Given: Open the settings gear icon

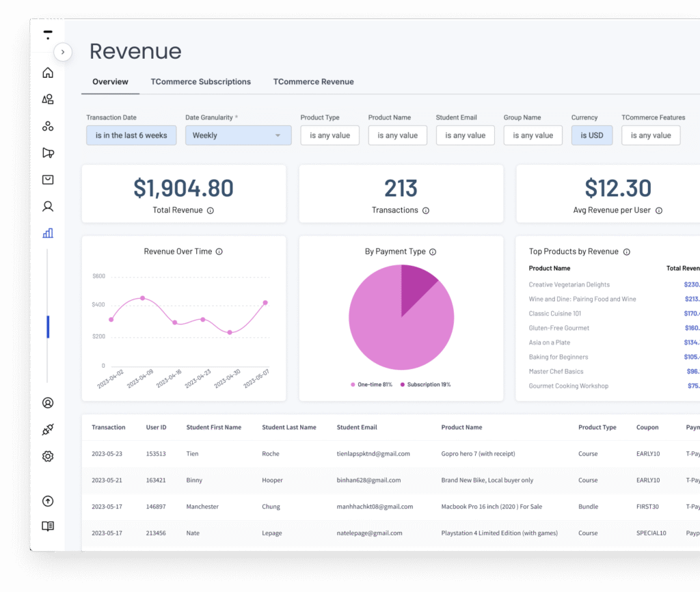Looking at the screenshot, I should [x=48, y=456].
